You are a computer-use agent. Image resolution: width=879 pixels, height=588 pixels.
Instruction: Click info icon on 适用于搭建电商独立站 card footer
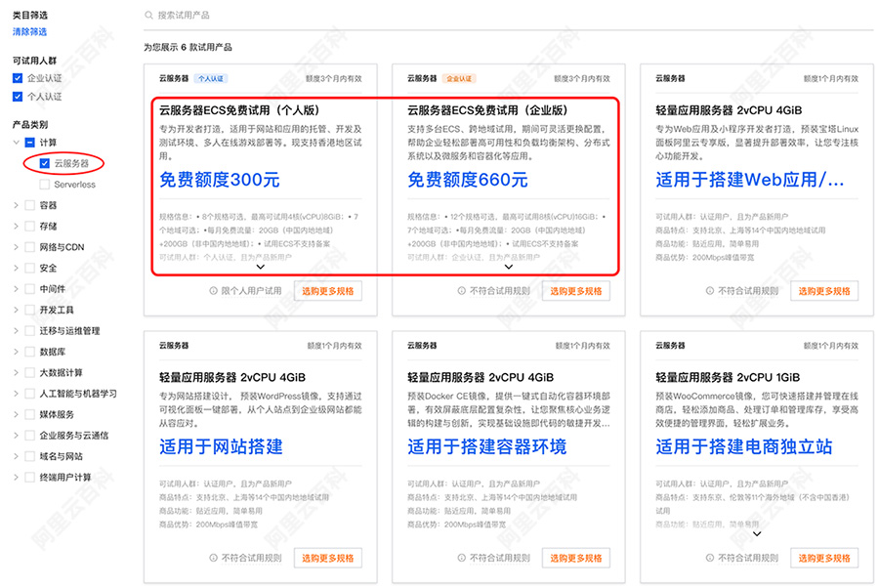click(710, 558)
